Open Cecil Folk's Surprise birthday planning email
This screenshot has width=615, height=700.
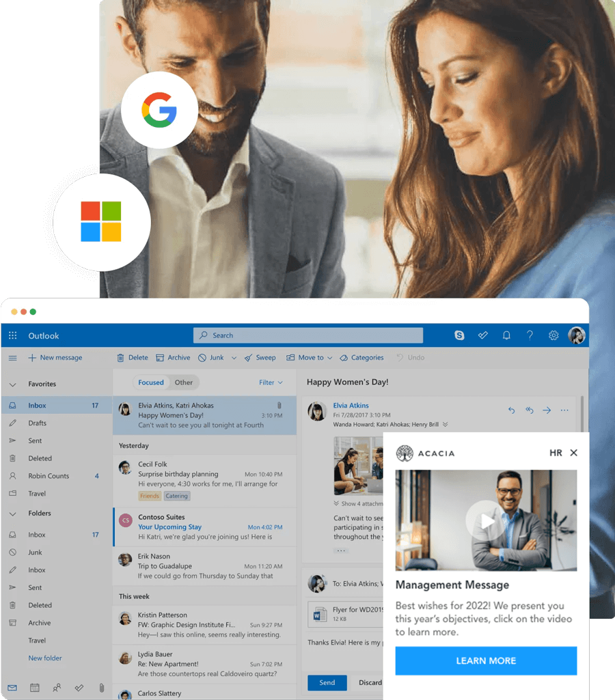coord(204,481)
